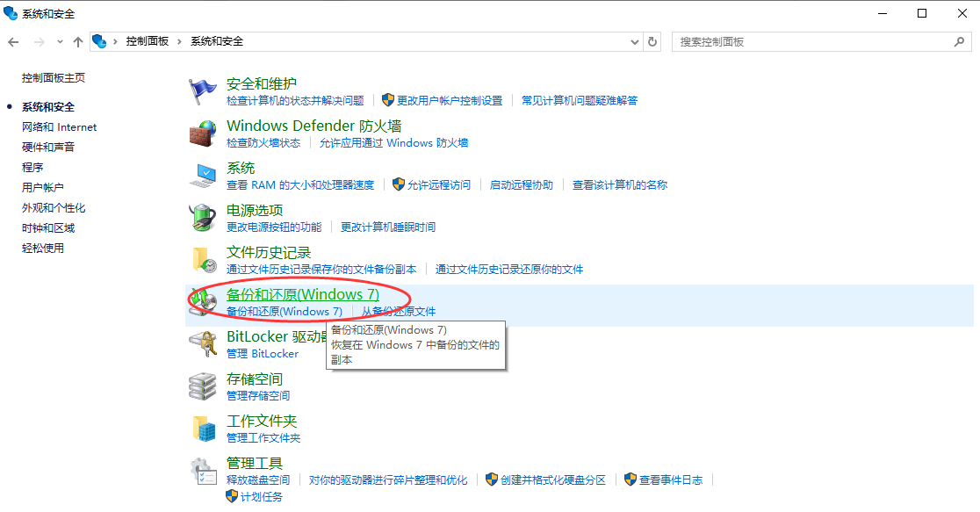Select 硬件和声音 in the sidebar
The height and width of the screenshot is (512, 980).
click(x=48, y=147)
